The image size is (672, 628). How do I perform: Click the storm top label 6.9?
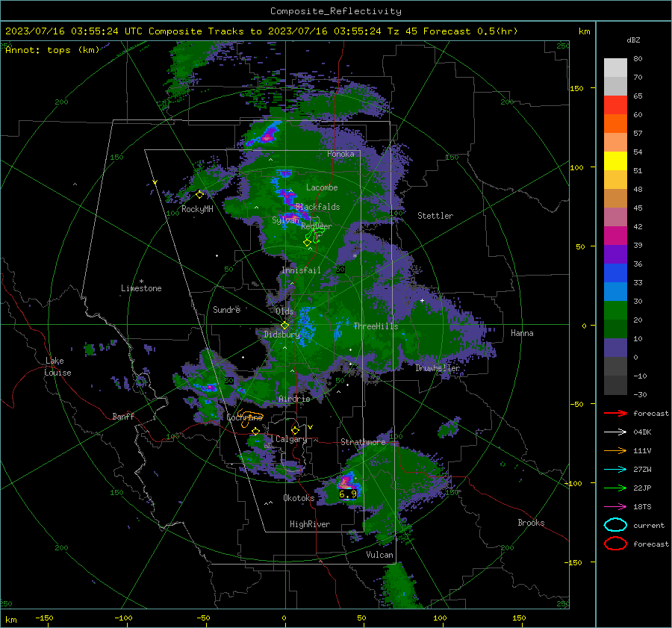pos(347,494)
